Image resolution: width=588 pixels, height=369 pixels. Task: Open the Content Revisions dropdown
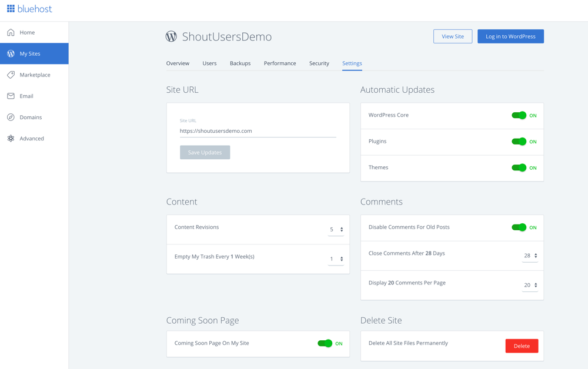coord(336,229)
